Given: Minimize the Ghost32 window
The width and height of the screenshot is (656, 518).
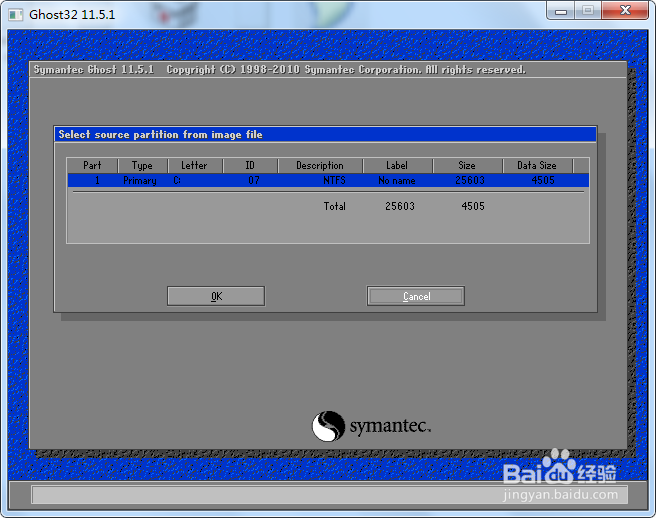Looking at the screenshot, I should 561,11.
